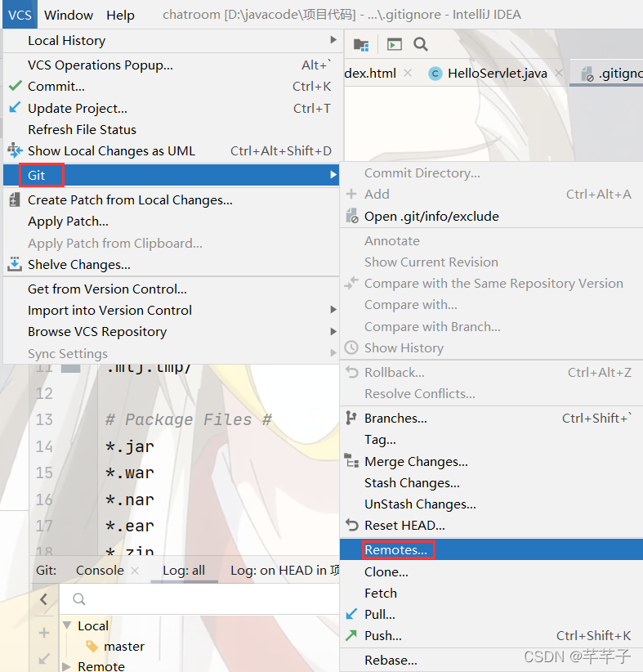Choose VCS Operations Popup entry

tap(172, 65)
